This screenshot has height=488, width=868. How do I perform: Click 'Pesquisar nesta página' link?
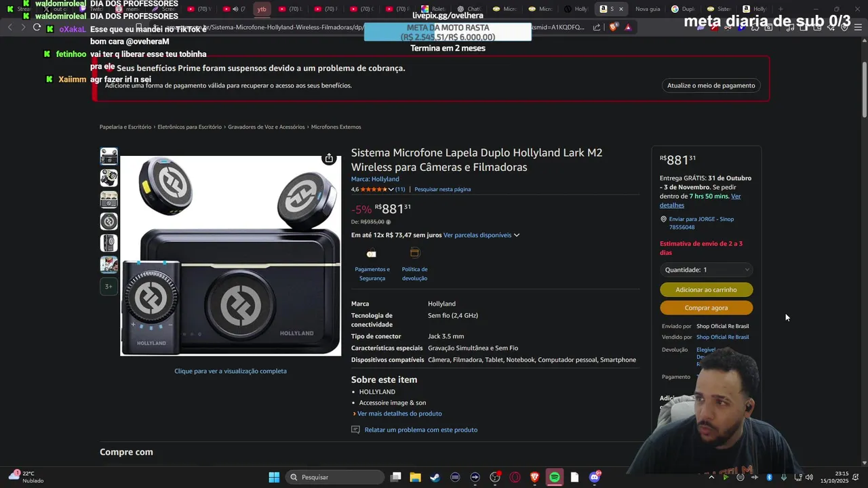442,189
